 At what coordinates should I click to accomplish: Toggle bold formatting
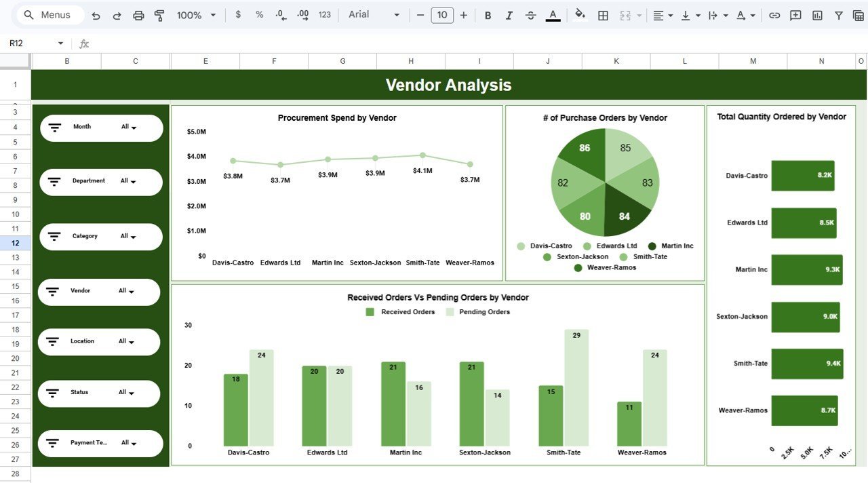click(488, 15)
